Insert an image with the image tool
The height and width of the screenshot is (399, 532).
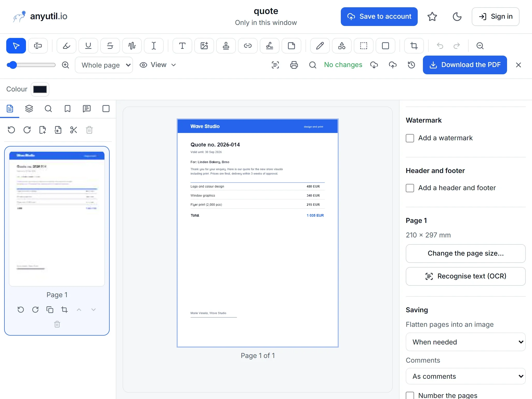204,46
